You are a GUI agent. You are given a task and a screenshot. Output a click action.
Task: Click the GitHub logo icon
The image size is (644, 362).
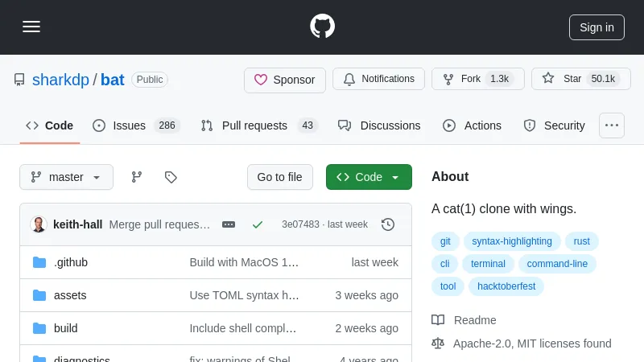coord(322,27)
